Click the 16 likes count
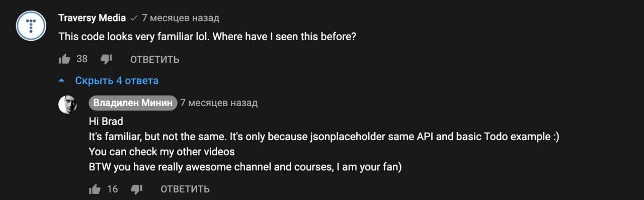This screenshot has height=200, width=644. [112, 189]
